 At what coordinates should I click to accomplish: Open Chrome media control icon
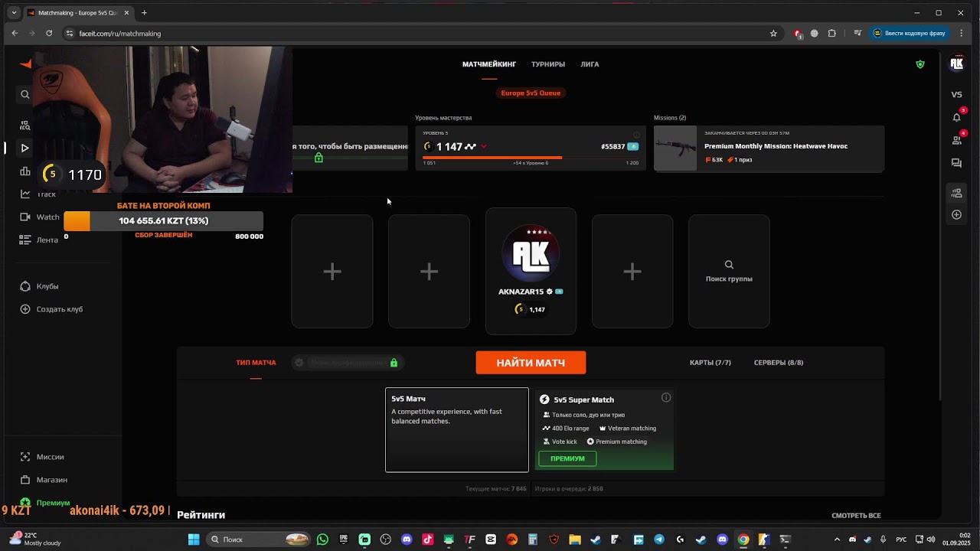tap(857, 34)
